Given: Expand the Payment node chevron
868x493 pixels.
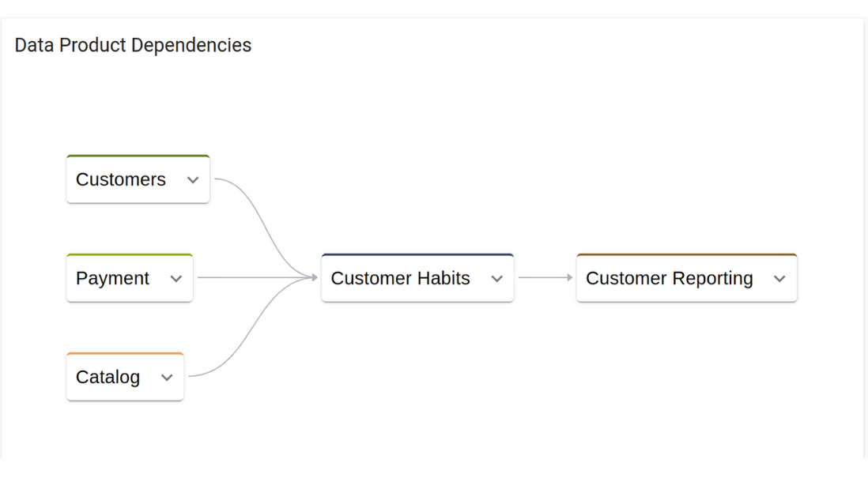Looking at the screenshot, I should pos(176,278).
